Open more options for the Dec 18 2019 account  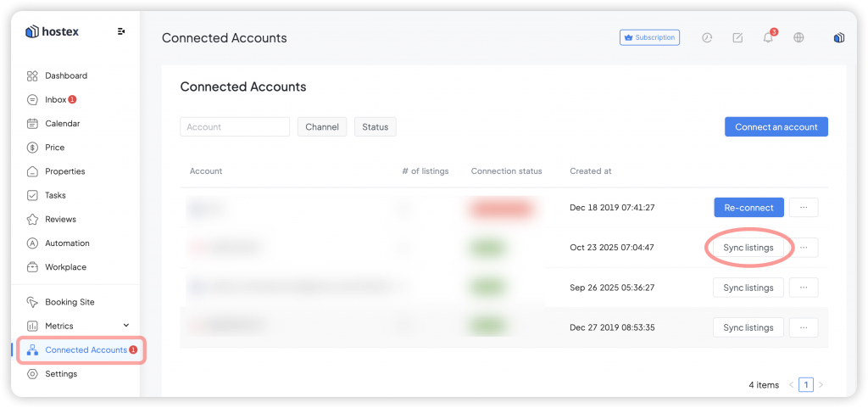[804, 208]
